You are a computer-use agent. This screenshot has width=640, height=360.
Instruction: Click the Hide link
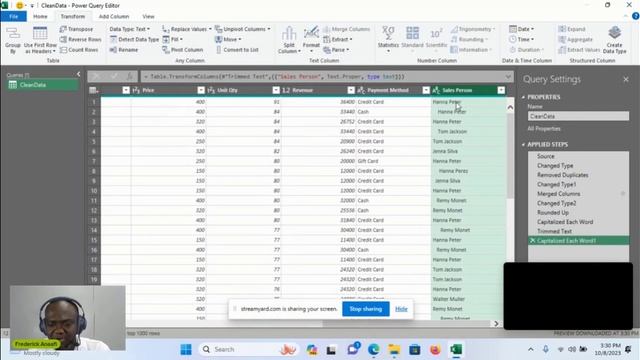pyautogui.click(x=401, y=309)
